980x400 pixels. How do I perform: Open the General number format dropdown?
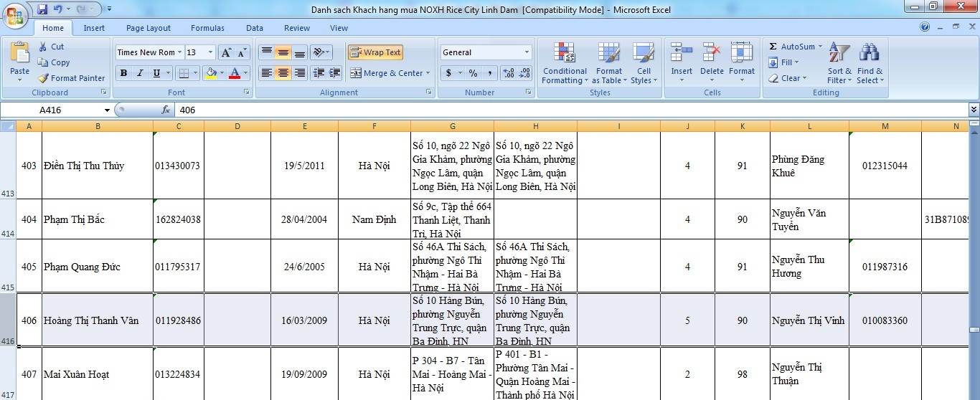527,52
